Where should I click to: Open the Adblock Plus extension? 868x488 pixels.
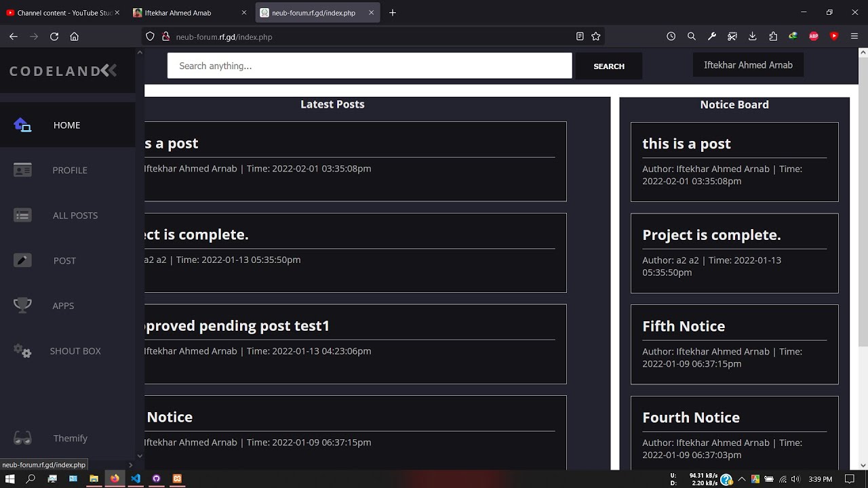pyautogui.click(x=814, y=37)
